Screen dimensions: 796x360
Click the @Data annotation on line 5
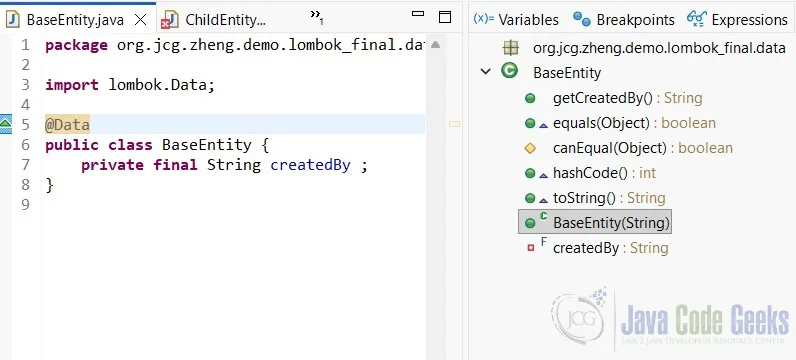pos(67,124)
